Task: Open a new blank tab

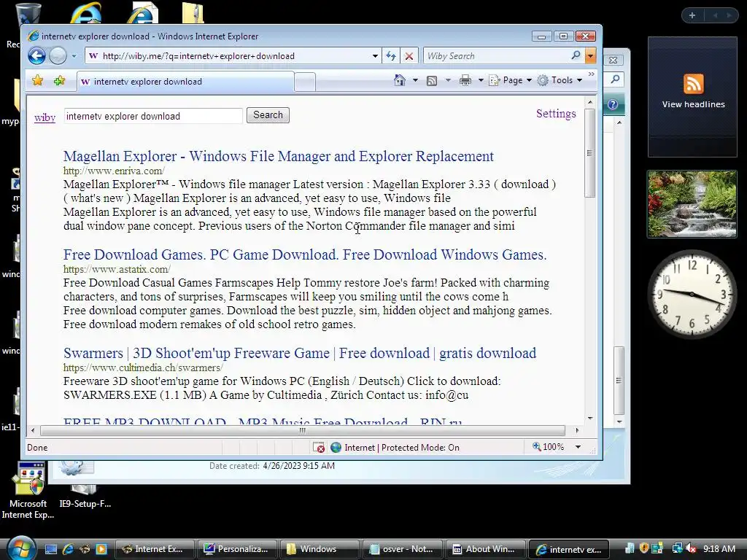Action: 305,82
